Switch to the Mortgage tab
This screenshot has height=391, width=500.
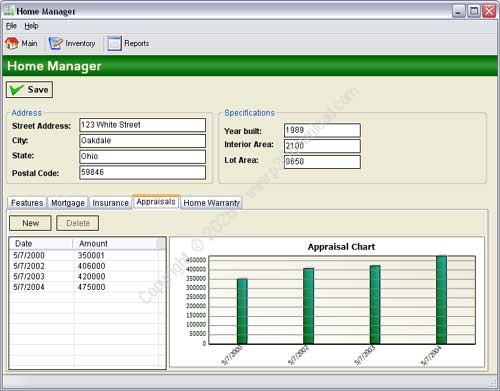click(x=68, y=203)
